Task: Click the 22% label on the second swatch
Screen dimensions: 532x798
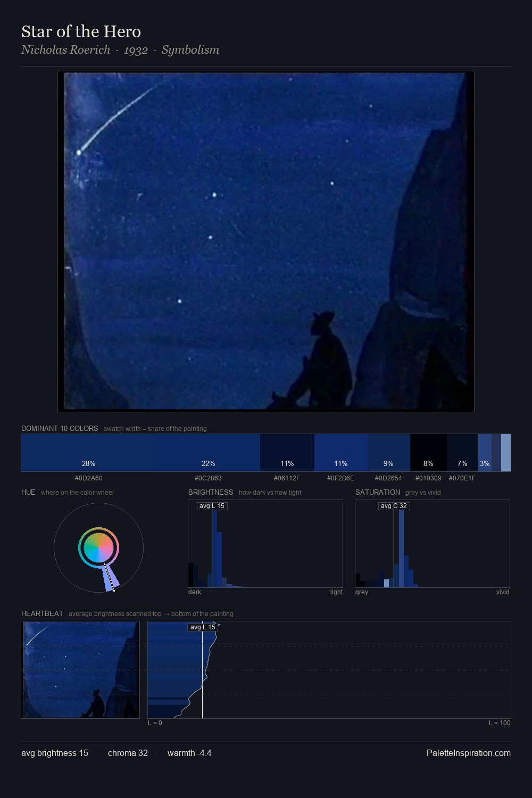Action: [x=208, y=463]
